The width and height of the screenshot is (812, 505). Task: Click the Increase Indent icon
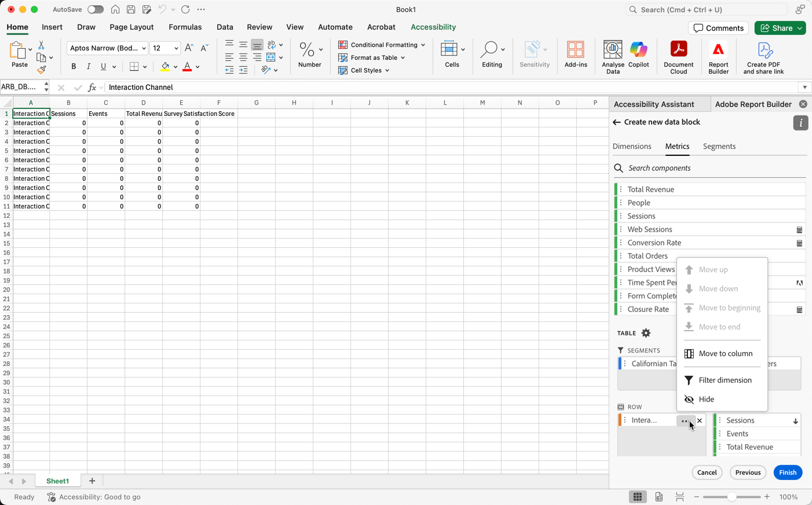coord(243,70)
